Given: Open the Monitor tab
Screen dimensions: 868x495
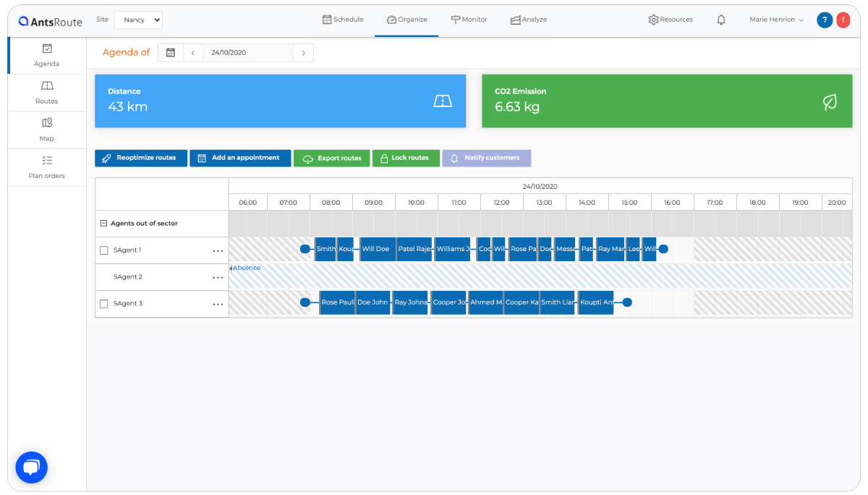Looking at the screenshot, I should [x=469, y=20].
